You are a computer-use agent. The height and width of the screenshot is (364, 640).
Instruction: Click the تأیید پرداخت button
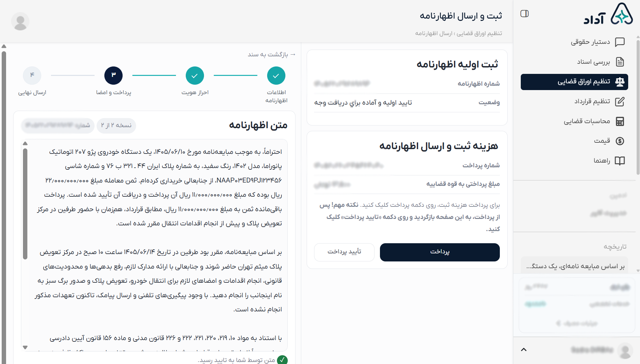[x=344, y=252]
